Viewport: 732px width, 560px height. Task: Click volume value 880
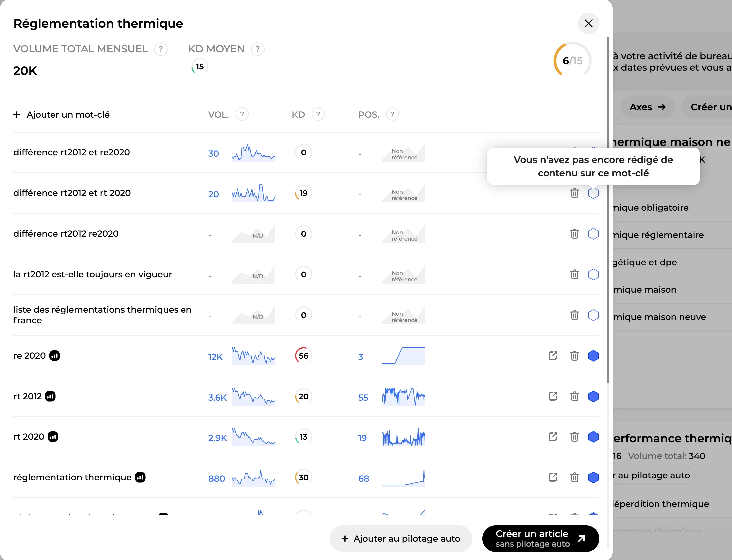tap(217, 479)
